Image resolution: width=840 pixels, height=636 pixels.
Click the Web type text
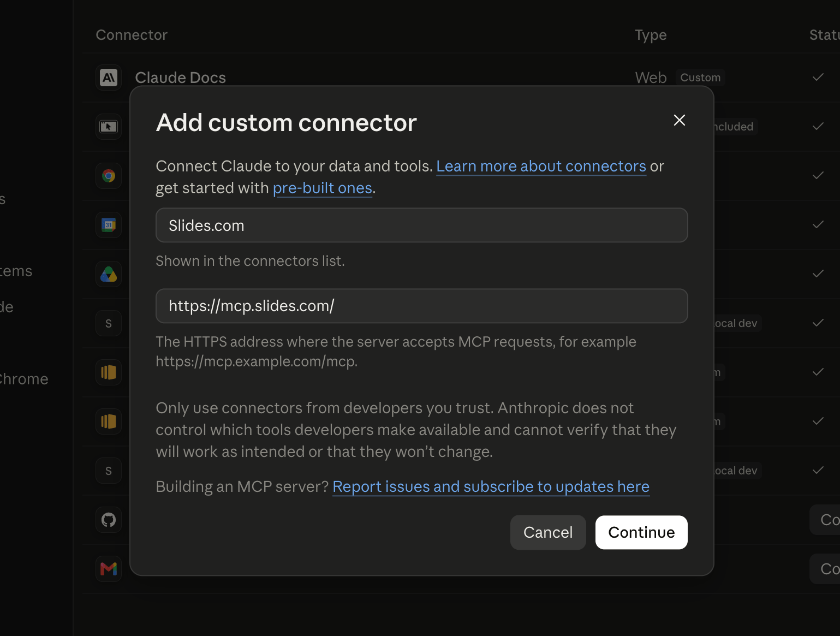[651, 78]
